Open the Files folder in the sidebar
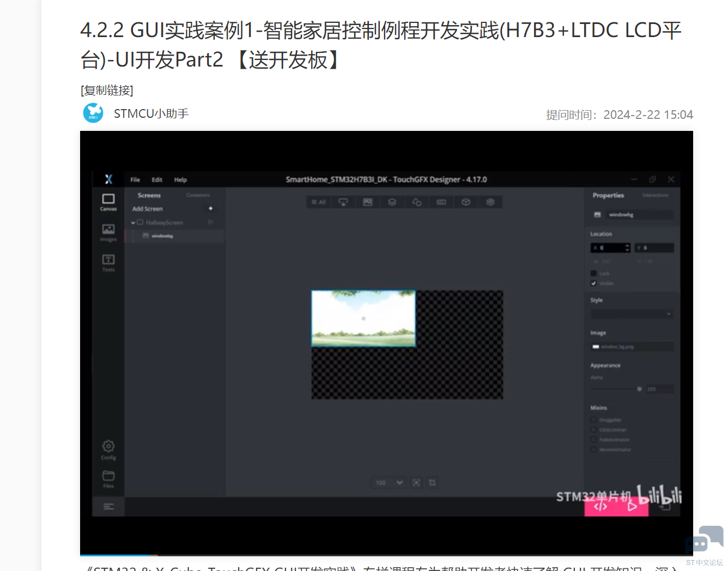The width and height of the screenshot is (728, 571). [x=108, y=479]
